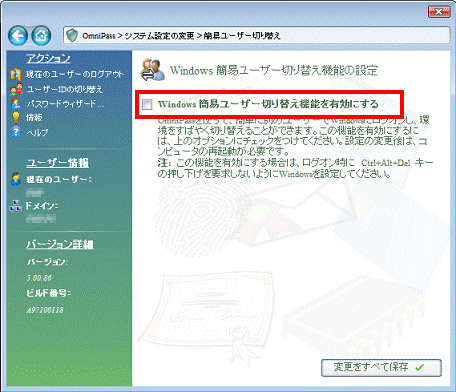Click the users icon beside ユーザーIDの切り替え
The height and width of the screenshot is (392, 456).
16,89
